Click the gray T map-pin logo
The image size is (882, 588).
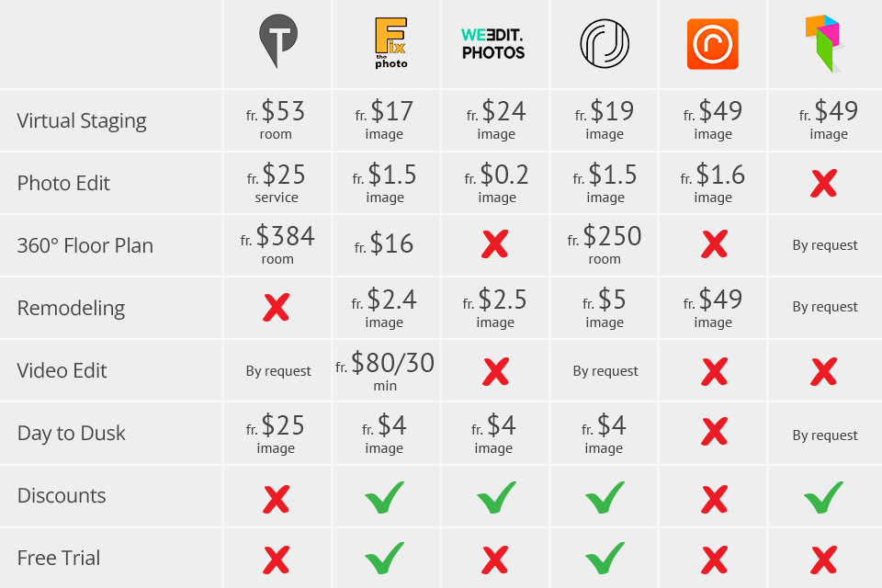click(x=277, y=42)
